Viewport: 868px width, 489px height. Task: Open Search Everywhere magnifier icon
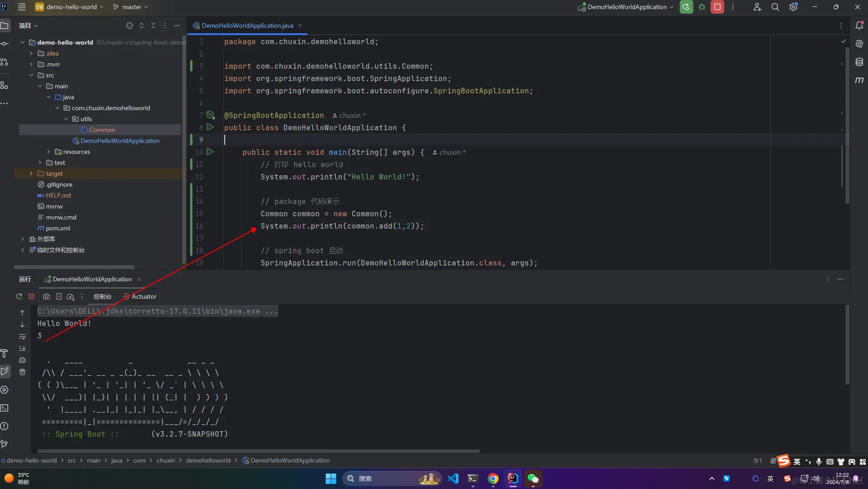(x=775, y=7)
